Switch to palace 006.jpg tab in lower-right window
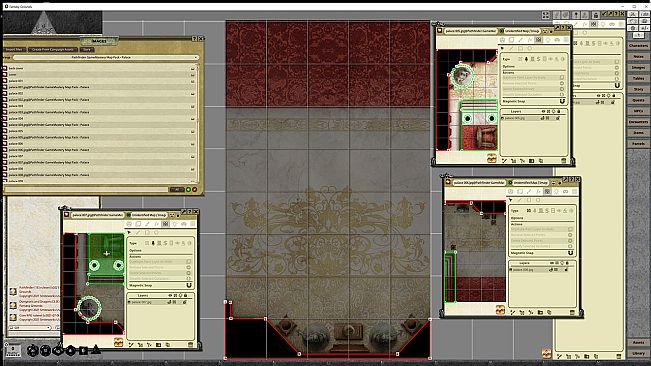 [479, 183]
